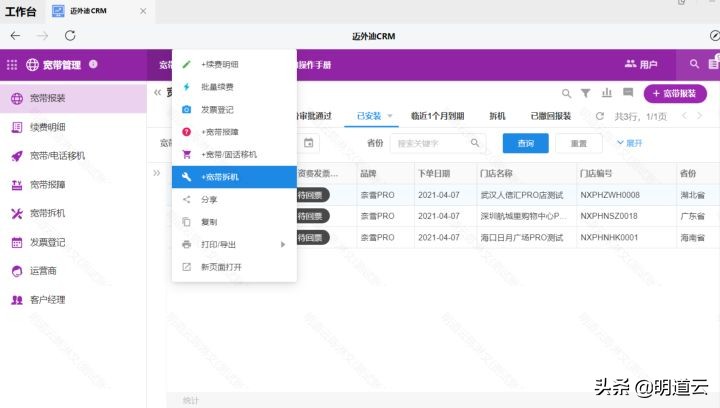Choose +宽带报障 from the context menu
The image size is (720, 408).
point(234,132)
